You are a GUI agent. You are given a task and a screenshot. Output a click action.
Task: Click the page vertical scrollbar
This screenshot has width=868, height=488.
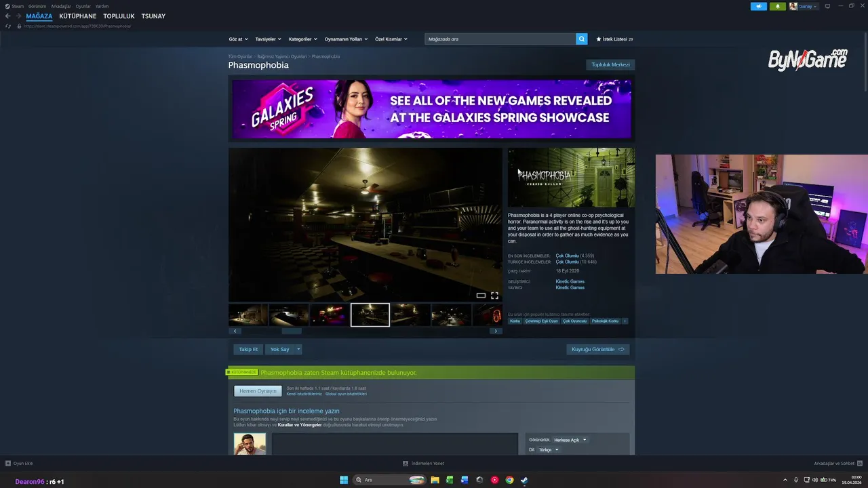pos(865,61)
